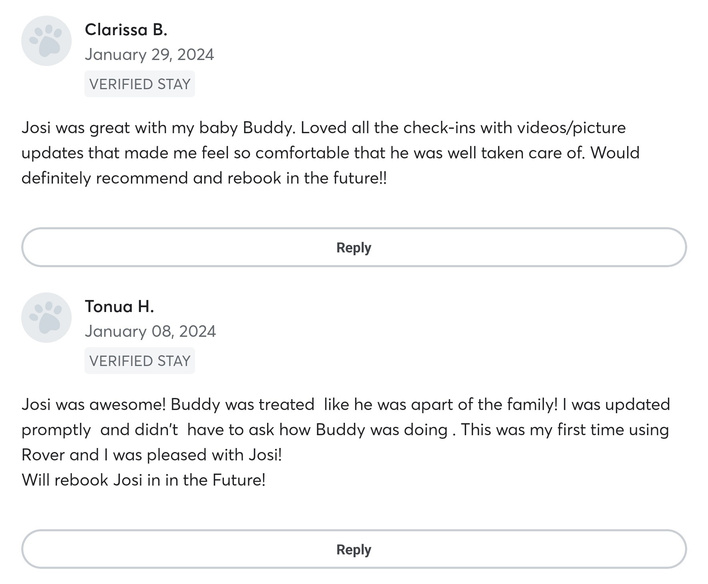Click the line 'Rover and I was pleased with Josi!'
708x584 pixels.
[x=152, y=455]
